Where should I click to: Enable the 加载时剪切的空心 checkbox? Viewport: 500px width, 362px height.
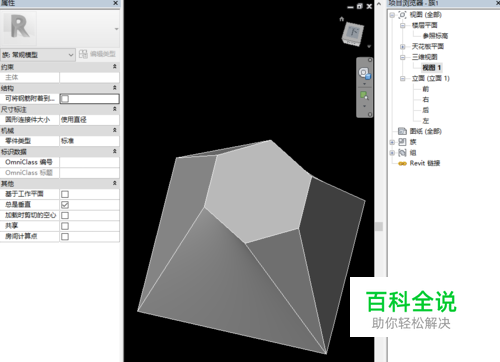click(x=65, y=215)
